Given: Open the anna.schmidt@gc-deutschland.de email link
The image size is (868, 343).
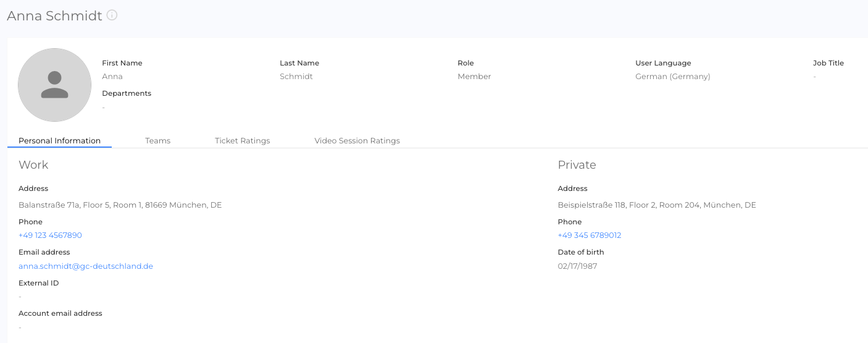Looking at the screenshot, I should 86,266.
